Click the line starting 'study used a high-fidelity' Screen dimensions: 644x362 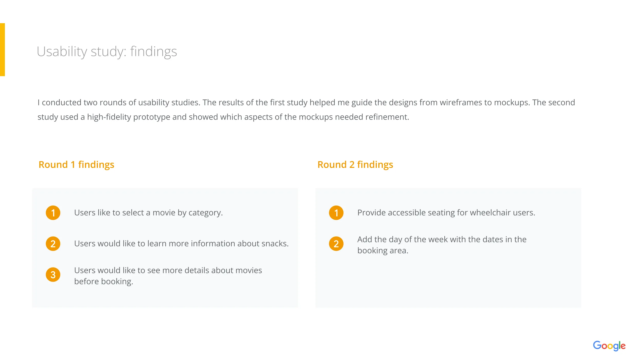point(223,117)
